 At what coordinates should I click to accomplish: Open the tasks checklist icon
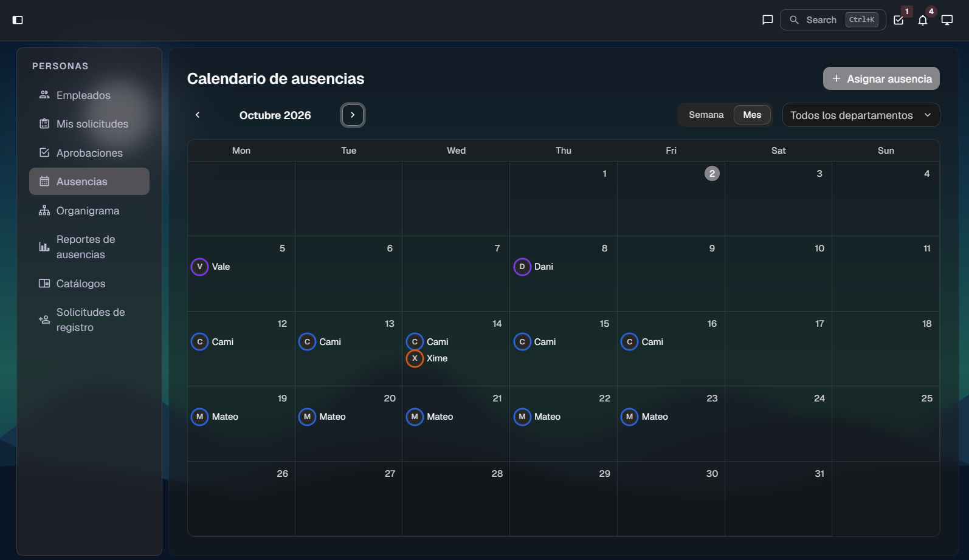point(898,20)
